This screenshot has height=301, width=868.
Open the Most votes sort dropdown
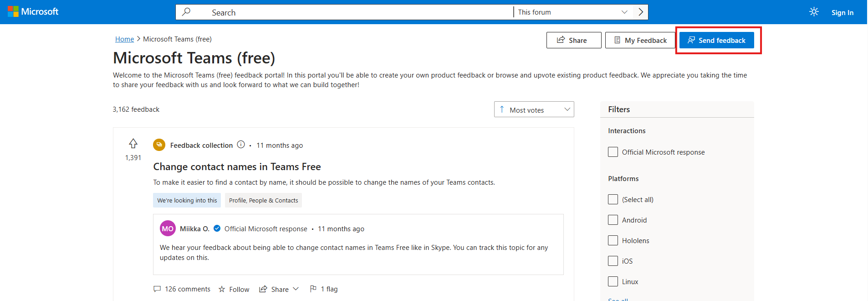[x=534, y=109]
